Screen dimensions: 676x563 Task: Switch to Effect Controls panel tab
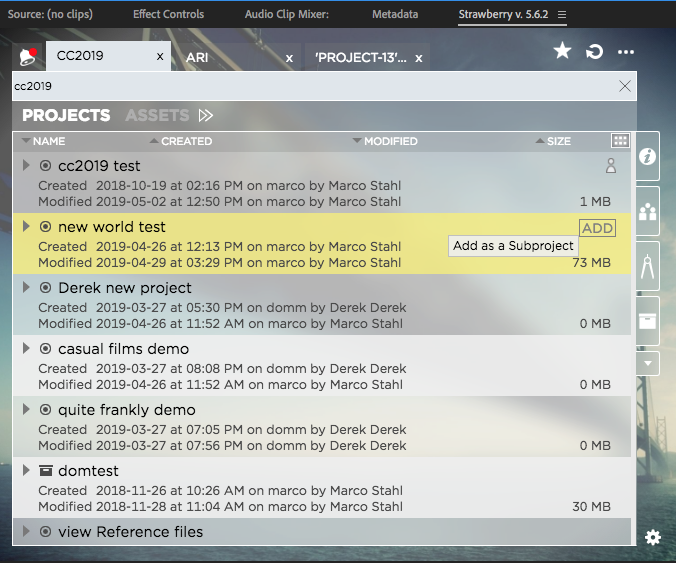pos(168,14)
